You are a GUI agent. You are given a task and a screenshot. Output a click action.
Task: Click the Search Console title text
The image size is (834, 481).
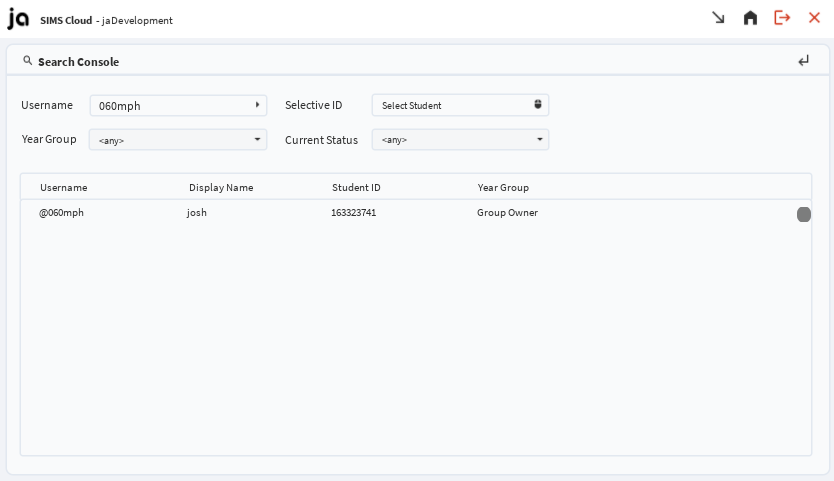pyautogui.click(x=78, y=62)
